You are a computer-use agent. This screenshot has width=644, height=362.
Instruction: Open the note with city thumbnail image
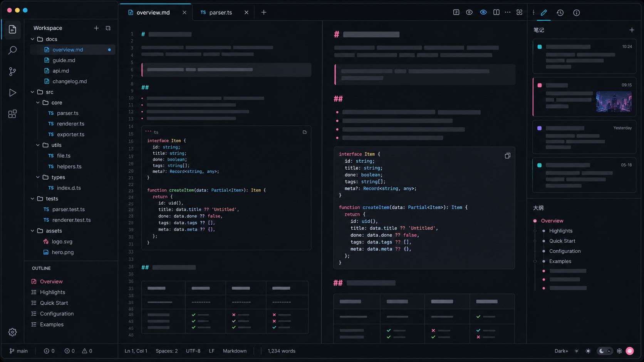[584, 97]
